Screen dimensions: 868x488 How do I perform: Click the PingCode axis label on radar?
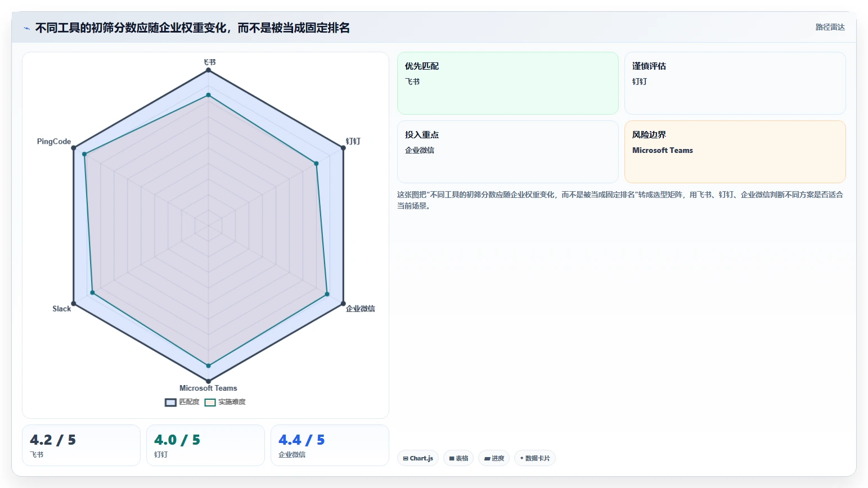(x=54, y=141)
